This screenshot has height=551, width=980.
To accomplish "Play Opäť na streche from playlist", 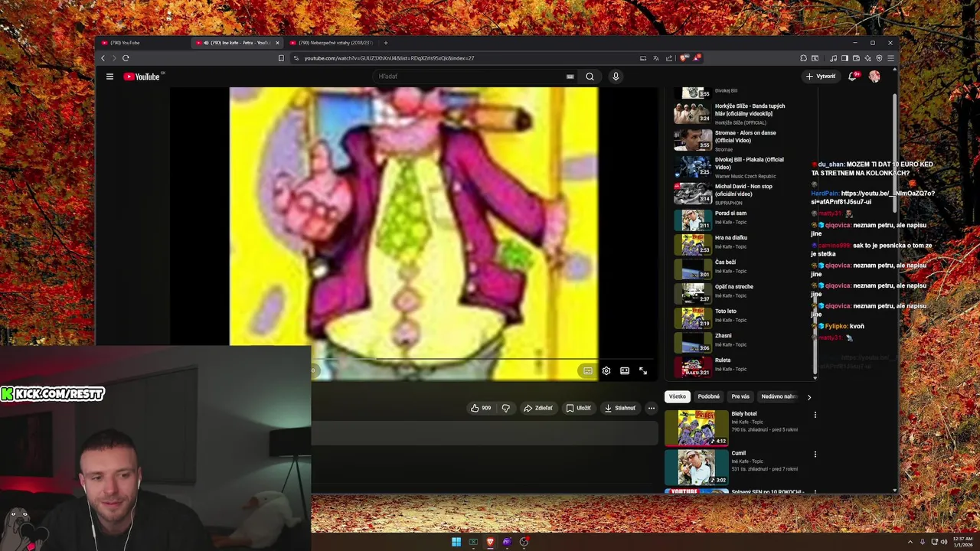I will pyautogui.click(x=739, y=292).
